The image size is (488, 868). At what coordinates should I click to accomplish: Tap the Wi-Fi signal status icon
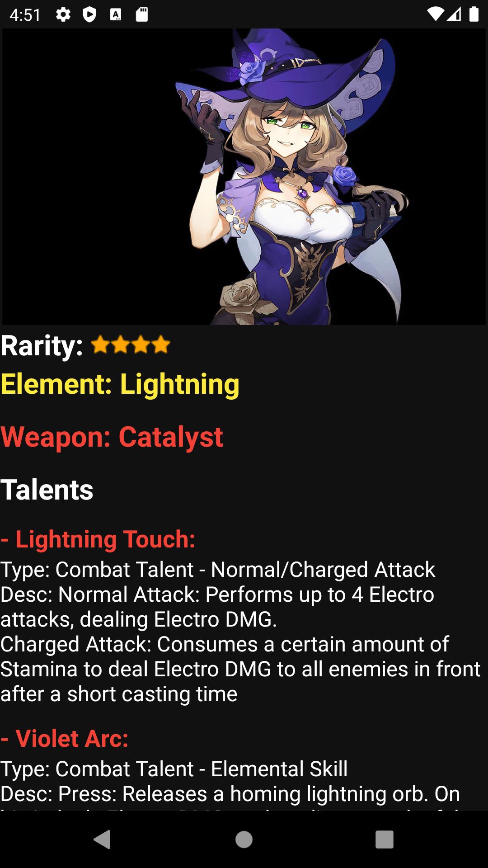point(436,14)
